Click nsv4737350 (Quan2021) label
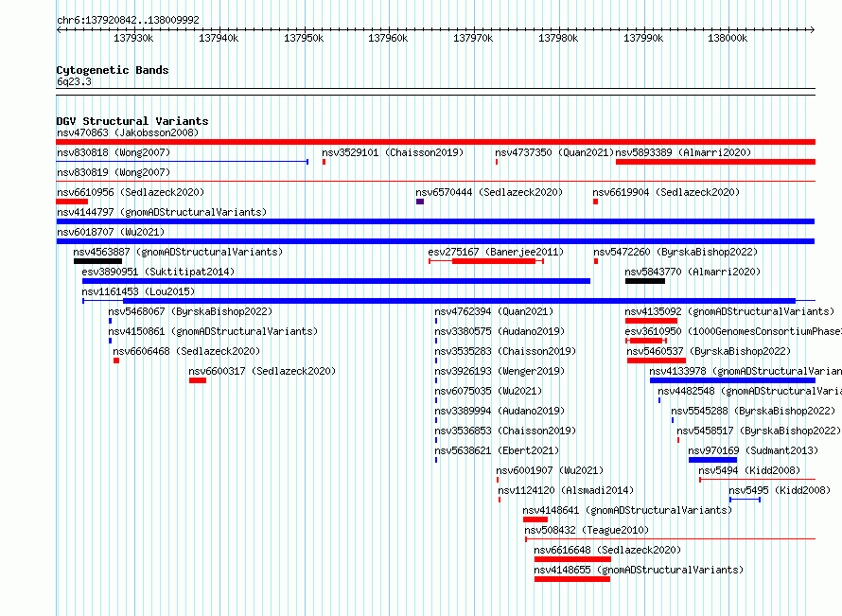Viewport: 842px width, 616px height. (554, 152)
